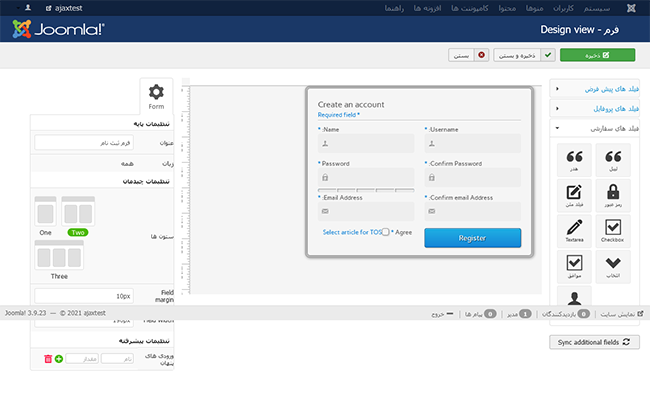This screenshot has width=650, height=396.
Task: Click the نمایش سایت (view site) link
Action: point(618,314)
